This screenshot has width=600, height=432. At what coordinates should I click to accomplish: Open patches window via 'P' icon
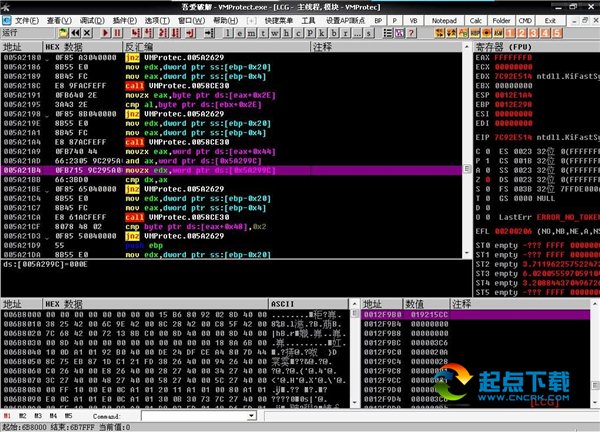pos(310,33)
